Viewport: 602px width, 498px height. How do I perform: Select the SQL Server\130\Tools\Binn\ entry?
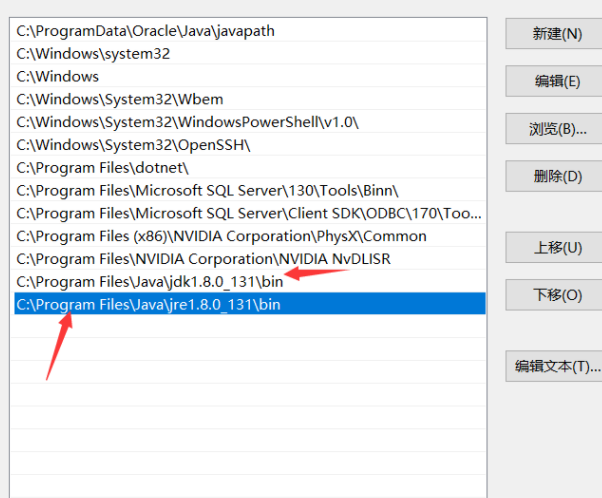250,190
